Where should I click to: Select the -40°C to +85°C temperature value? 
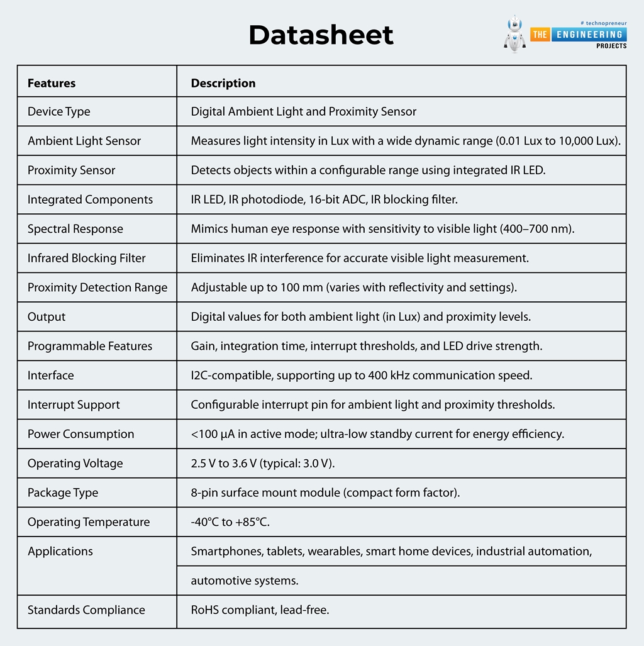(230, 522)
